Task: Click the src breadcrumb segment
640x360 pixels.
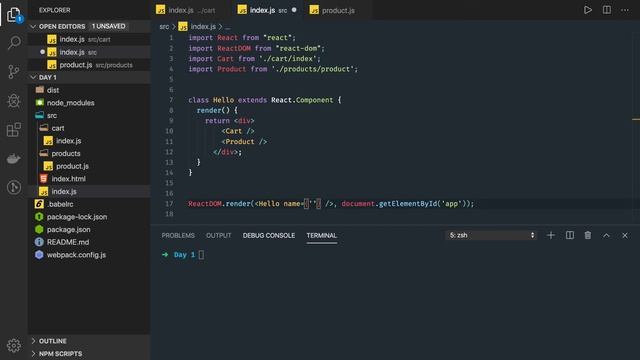Action: pyautogui.click(x=164, y=27)
